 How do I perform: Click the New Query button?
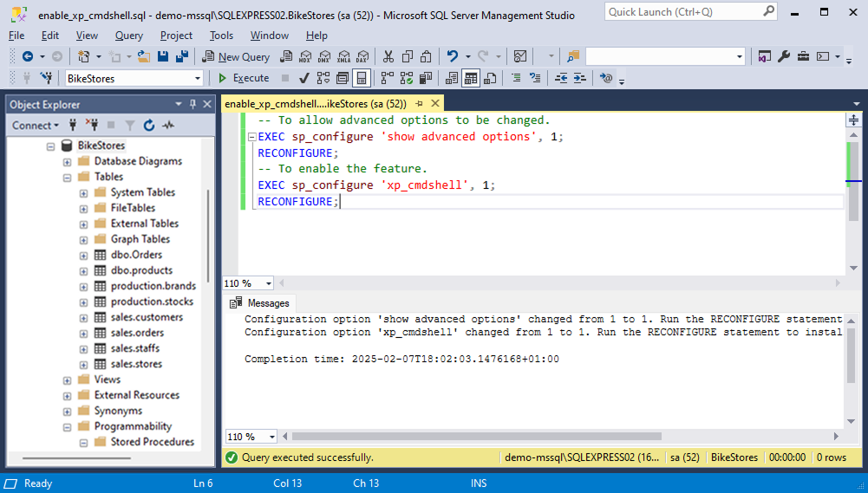pyautogui.click(x=237, y=57)
